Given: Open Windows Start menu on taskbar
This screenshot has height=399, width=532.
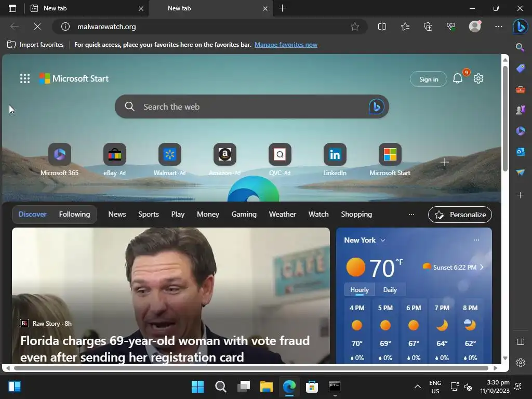Looking at the screenshot, I should pyautogui.click(x=197, y=386).
